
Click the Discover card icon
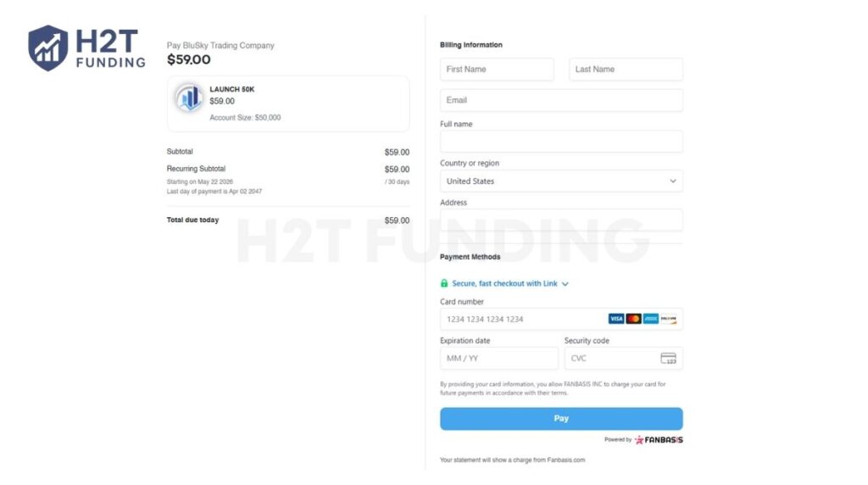(x=668, y=319)
